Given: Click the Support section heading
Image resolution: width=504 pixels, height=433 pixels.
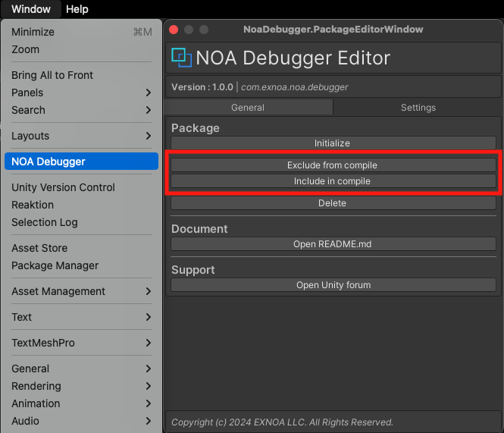Looking at the screenshot, I should (193, 270).
